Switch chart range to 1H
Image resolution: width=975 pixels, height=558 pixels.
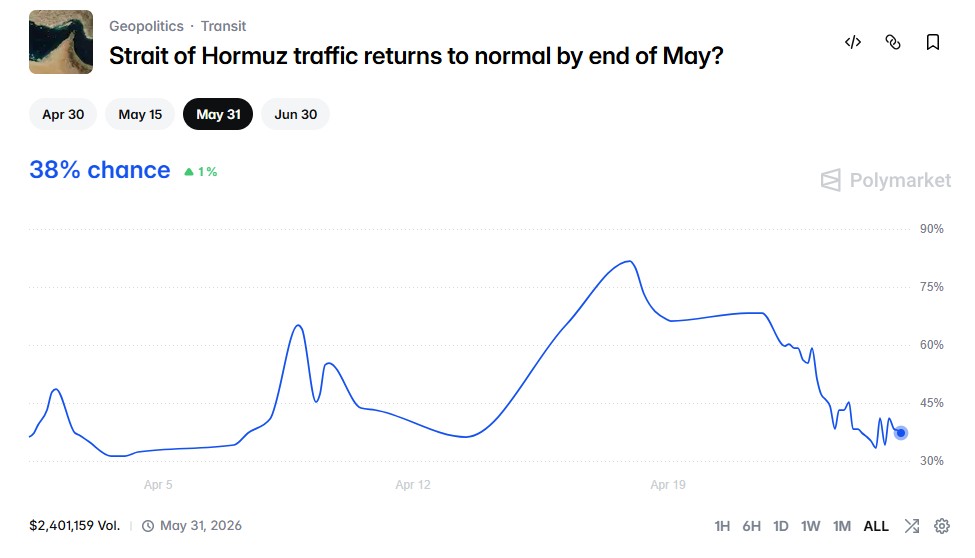pyautogui.click(x=722, y=526)
